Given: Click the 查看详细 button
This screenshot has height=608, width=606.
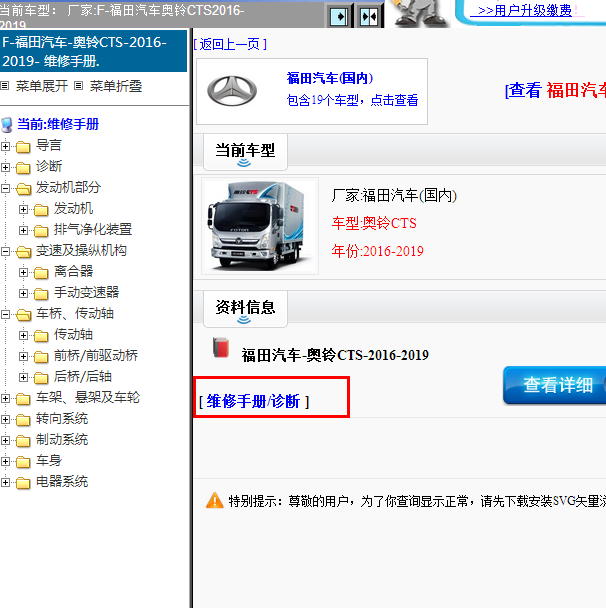Looking at the screenshot, I should coord(554,385).
